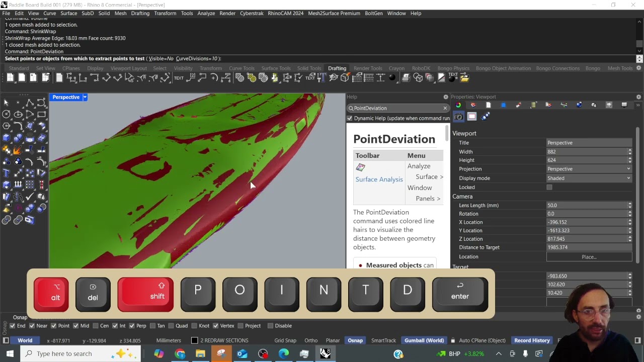
Task: Open Rhino app in Windows taskbar
Action: [x=325, y=353]
